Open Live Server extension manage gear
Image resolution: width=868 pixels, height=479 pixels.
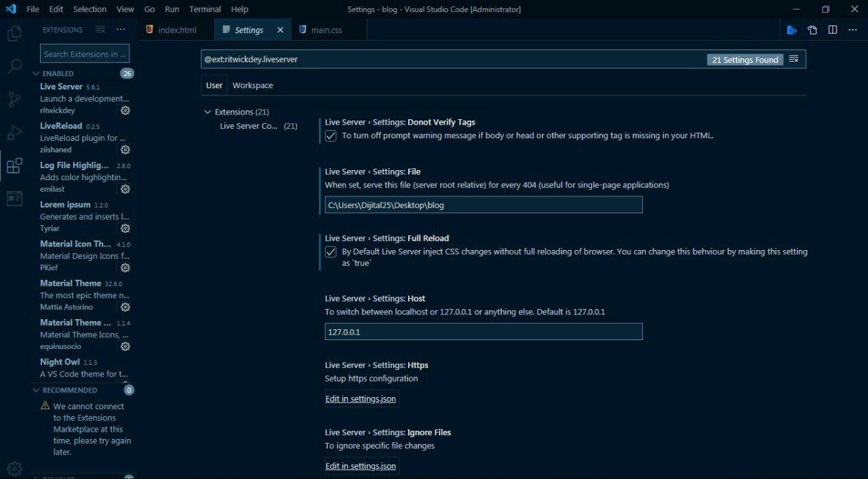[125, 110]
